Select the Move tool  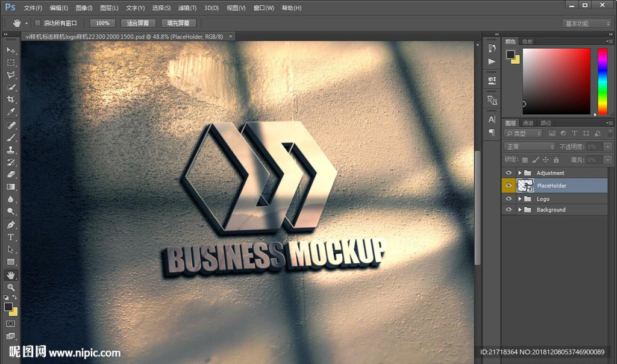point(11,51)
